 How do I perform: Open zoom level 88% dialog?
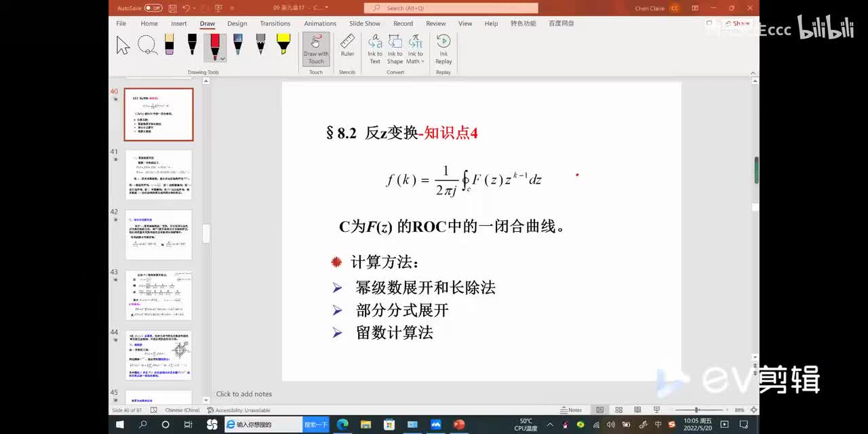(x=738, y=410)
